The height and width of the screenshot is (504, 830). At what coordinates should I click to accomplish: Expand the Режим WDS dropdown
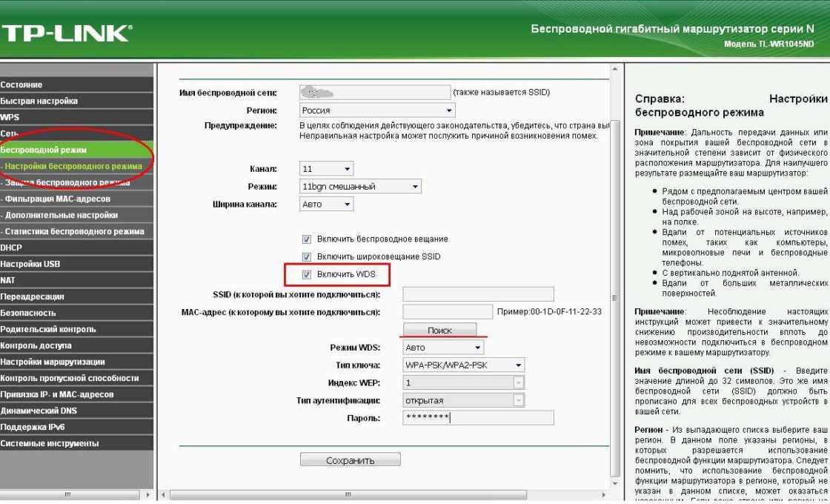[443, 348]
